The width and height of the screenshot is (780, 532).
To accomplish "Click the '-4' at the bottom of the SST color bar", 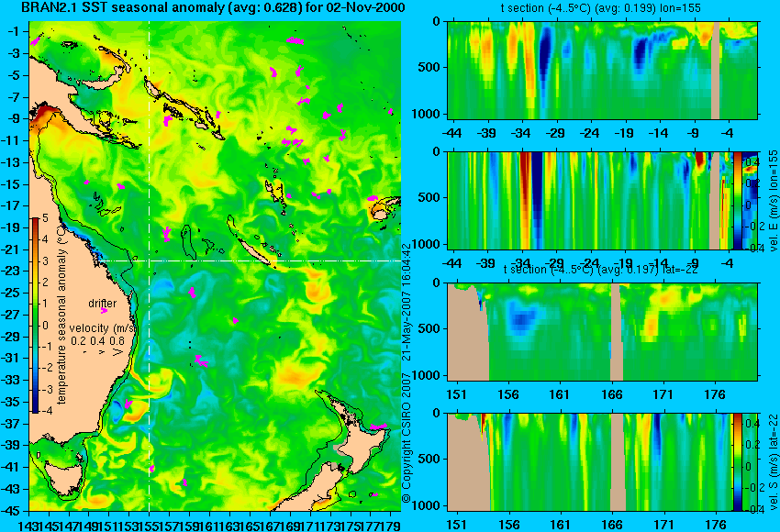I will coord(44,411).
